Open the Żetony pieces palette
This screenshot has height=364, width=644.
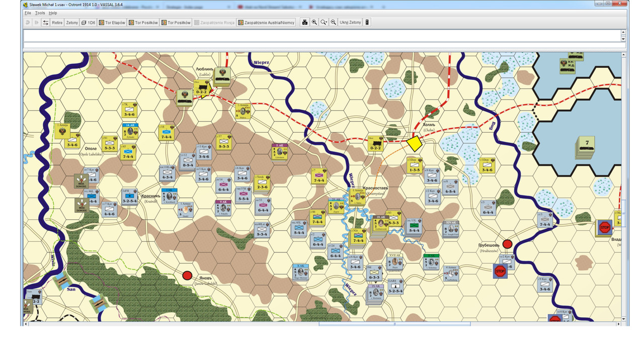[x=72, y=23]
